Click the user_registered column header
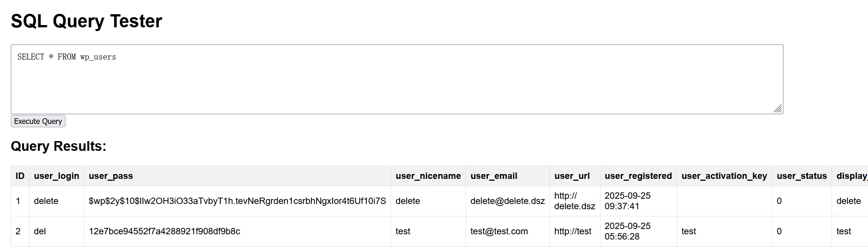The width and height of the screenshot is (868, 247). click(638, 176)
